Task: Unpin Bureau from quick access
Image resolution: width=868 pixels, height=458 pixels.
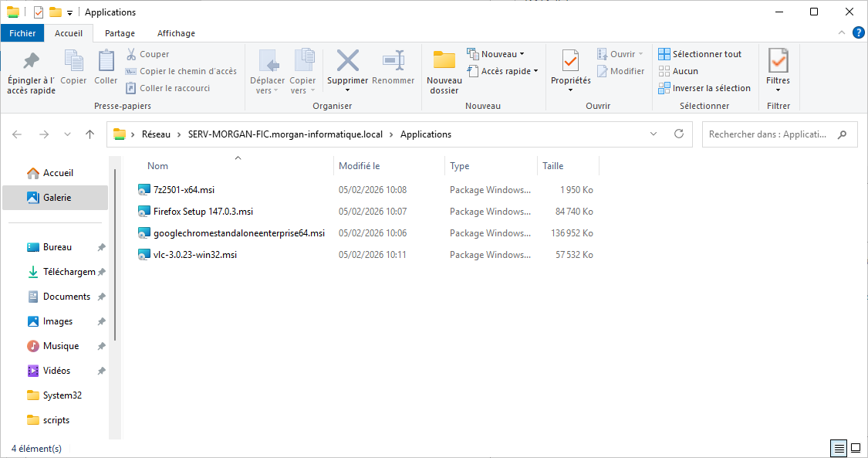Action: tap(101, 247)
